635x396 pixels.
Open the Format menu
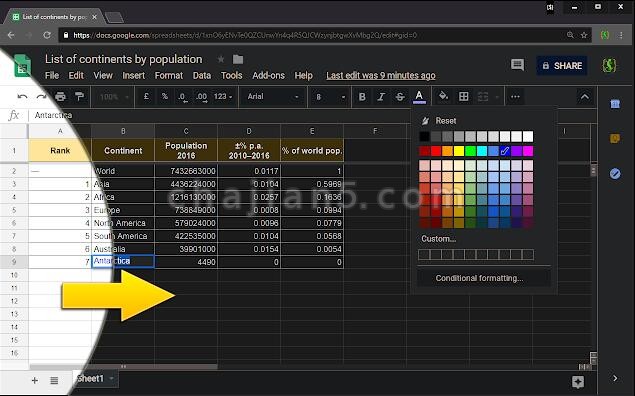click(168, 76)
